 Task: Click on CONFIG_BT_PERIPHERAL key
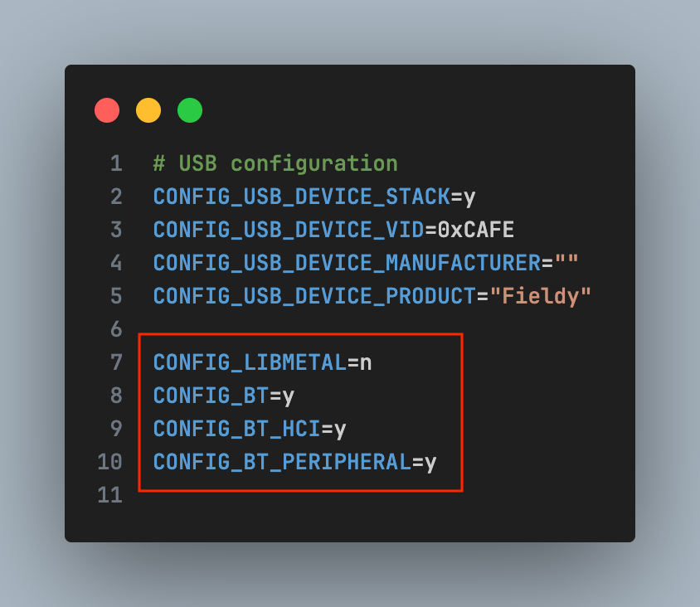[282, 462]
